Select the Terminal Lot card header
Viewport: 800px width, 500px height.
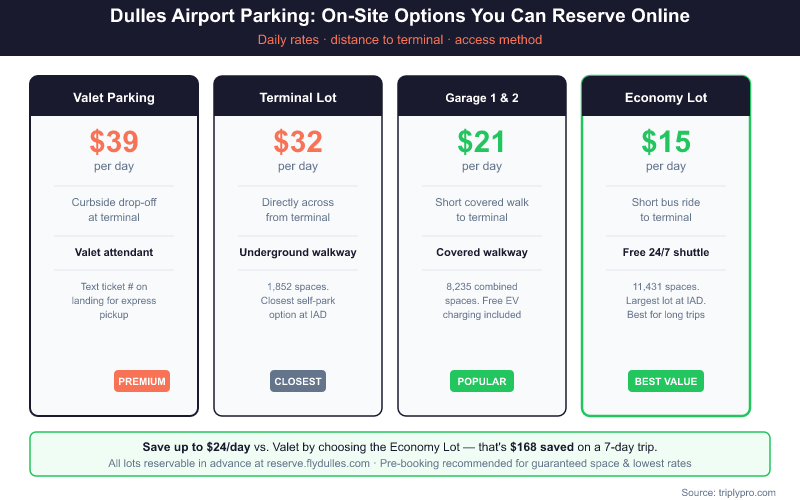pos(298,98)
